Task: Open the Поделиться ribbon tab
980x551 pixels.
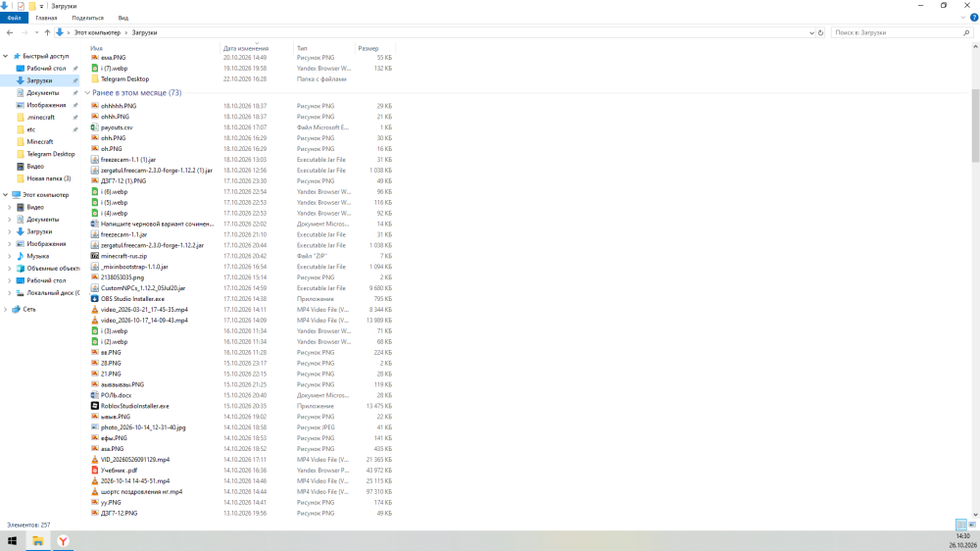Action: [87, 18]
